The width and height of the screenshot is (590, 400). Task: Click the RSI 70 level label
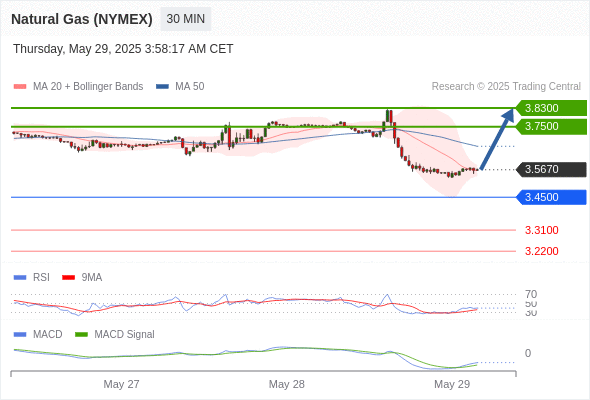coord(531,294)
